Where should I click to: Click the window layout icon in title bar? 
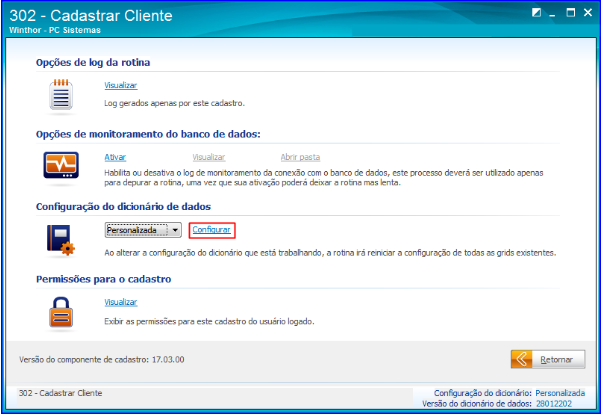[x=536, y=13]
